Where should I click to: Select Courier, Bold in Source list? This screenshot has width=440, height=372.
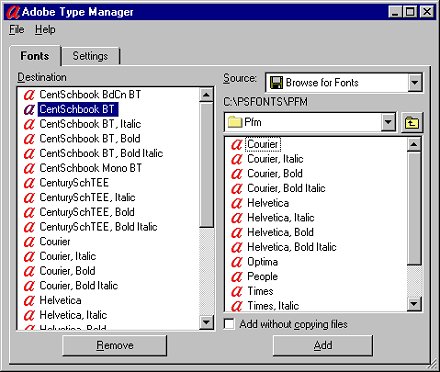(x=275, y=174)
